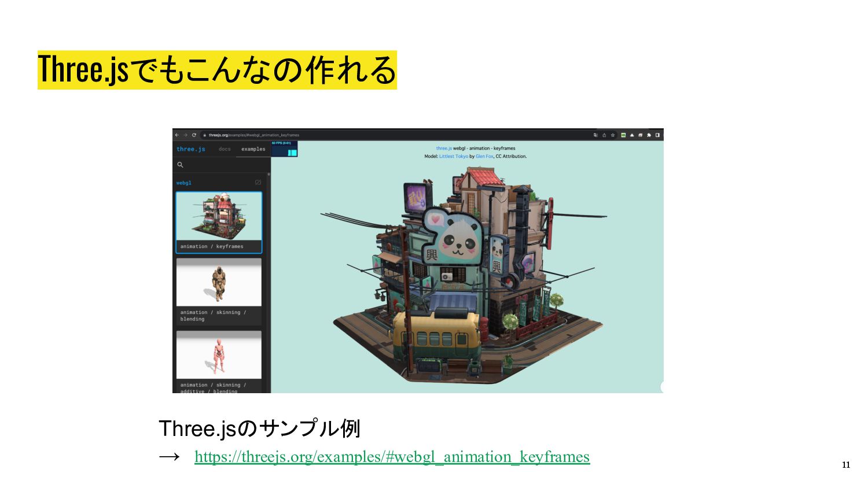Click the share icon in address bar

[x=604, y=135]
